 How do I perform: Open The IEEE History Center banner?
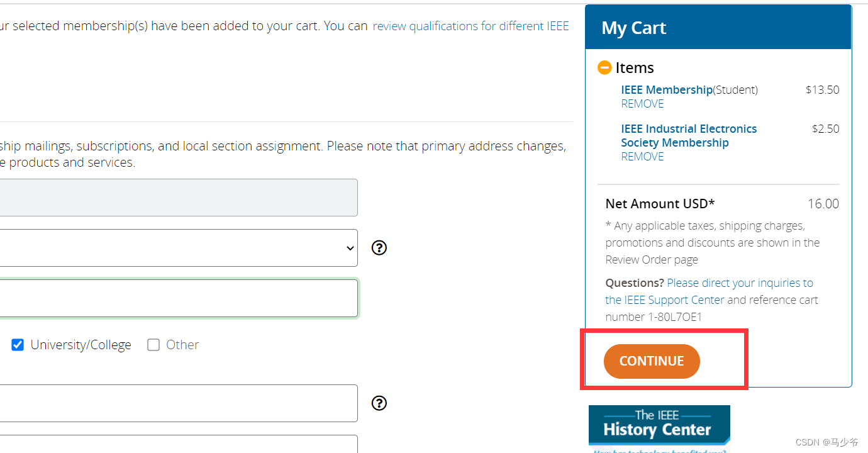pyautogui.click(x=659, y=427)
